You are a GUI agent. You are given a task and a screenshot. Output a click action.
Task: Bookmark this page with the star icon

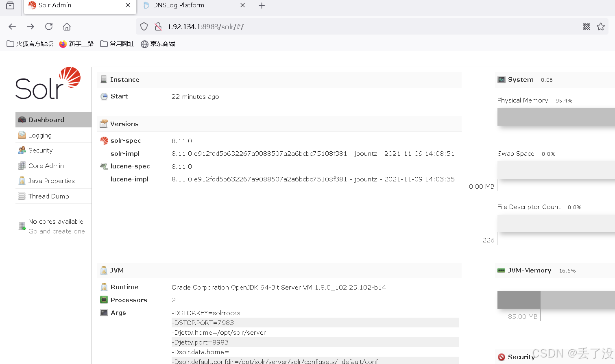coord(601,26)
